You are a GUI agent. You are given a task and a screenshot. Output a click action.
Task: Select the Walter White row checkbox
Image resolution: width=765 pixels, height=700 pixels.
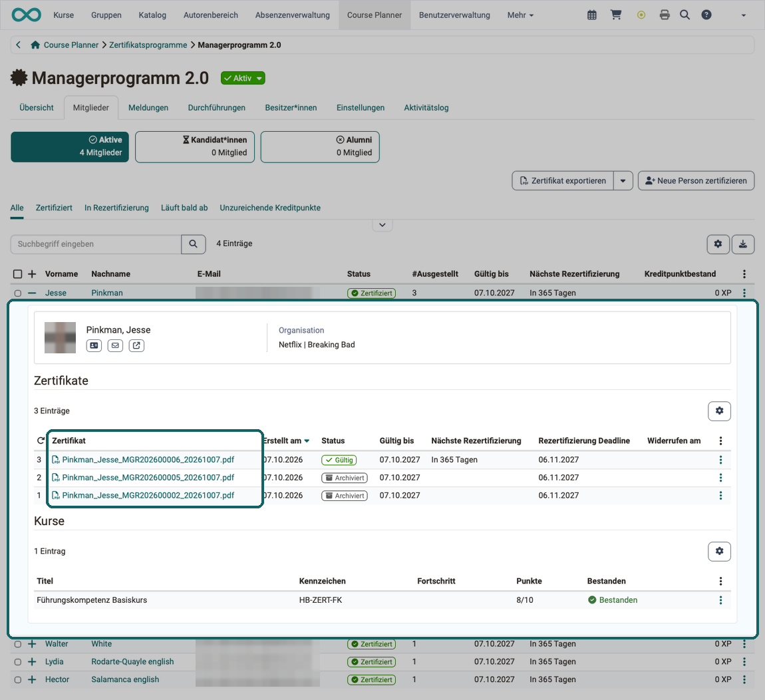(x=17, y=644)
